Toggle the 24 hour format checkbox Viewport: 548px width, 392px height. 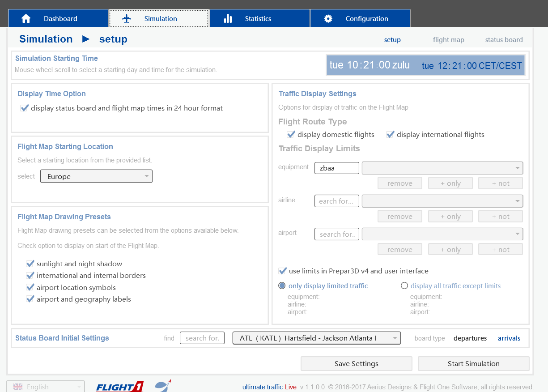point(25,108)
